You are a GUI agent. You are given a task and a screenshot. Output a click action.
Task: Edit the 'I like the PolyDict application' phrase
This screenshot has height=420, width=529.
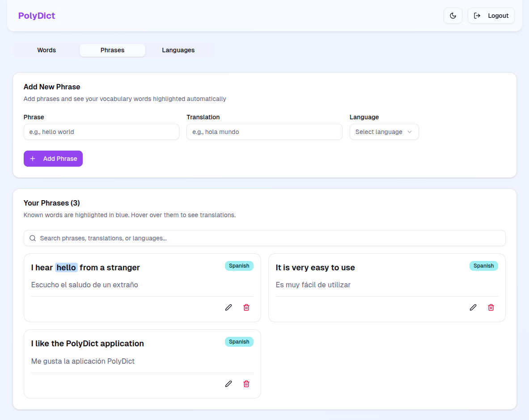[229, 384]
